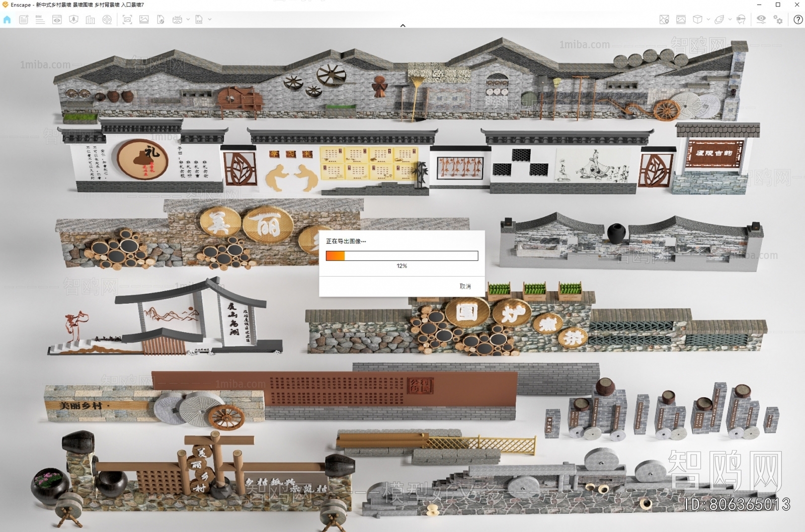Viewport: 805px width, 532px height.
Task: Open the video editor film reel tool
Action: click(x=107, y=20)
